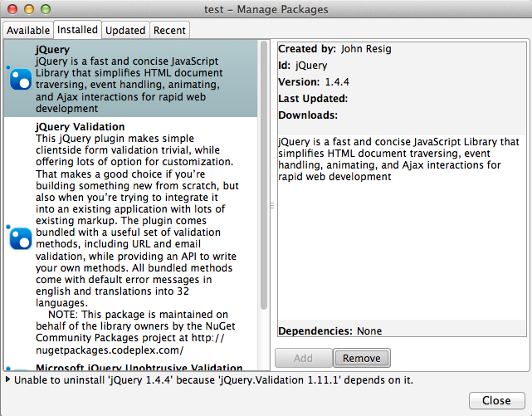Click the green zoom window button

(x=46, y=9)
